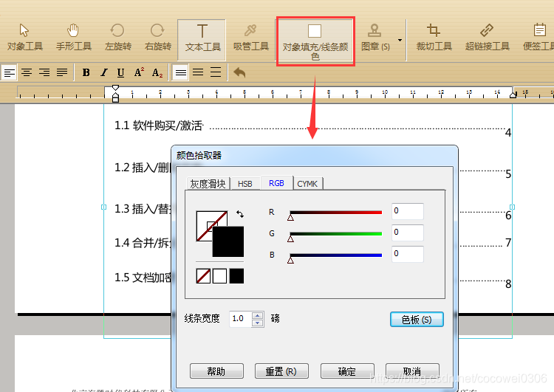Open the 色板 (S) palette

click(417, 320)
